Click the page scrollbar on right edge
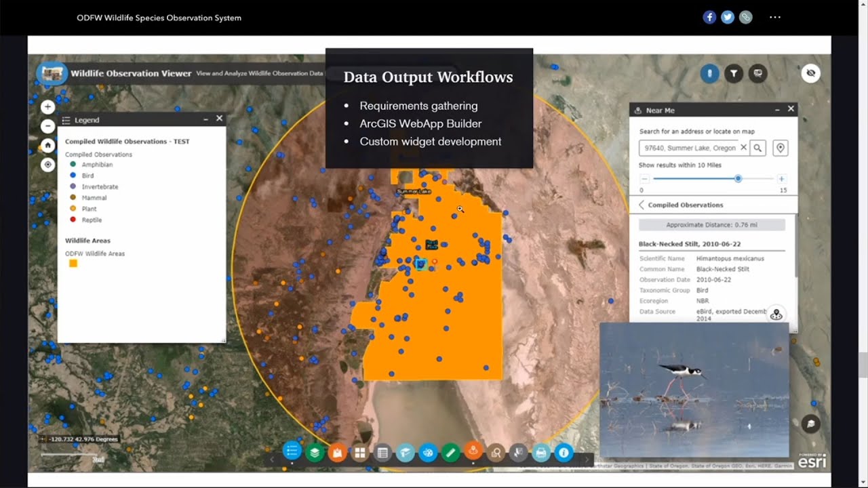This screenshot has width=868, height=488. pyautogui.click(x=863, y=365)
